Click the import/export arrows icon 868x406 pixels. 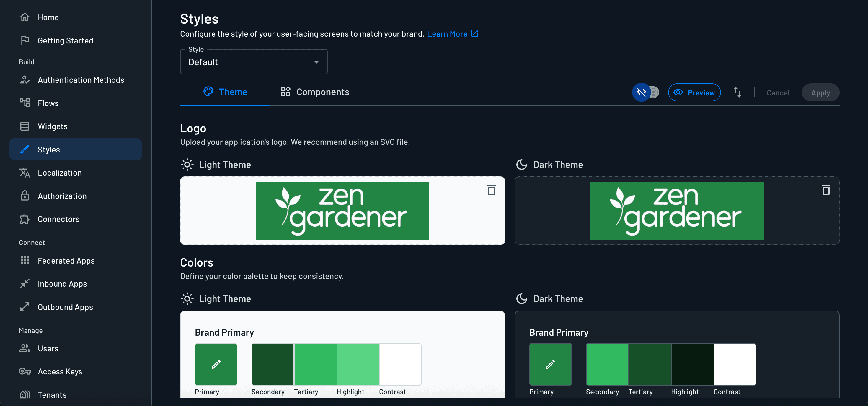(737, 92)
